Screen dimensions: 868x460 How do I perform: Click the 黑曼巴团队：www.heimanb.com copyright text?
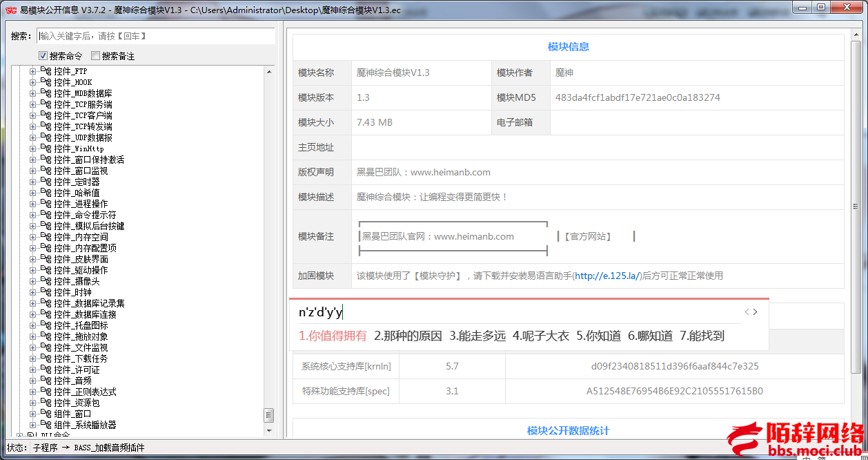coord(424,172)
